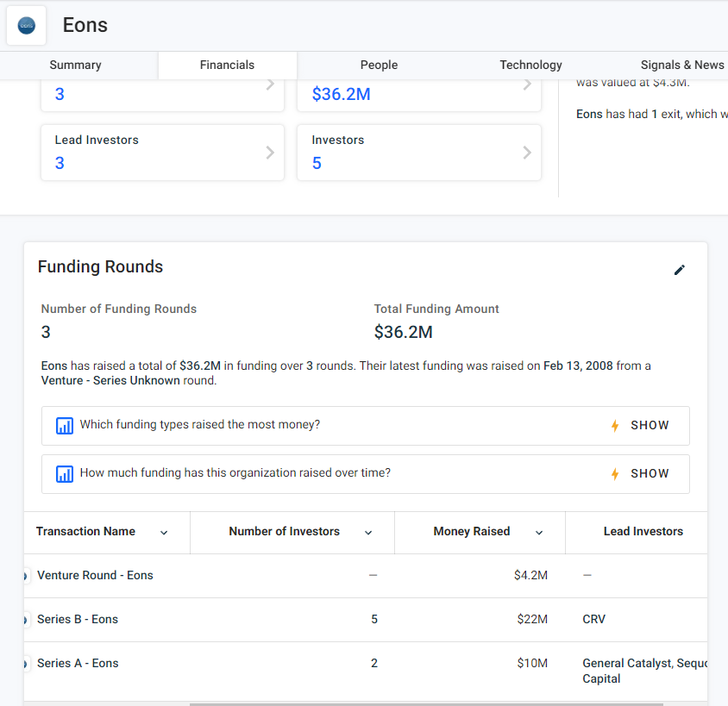Image resolution: width=728 pixels, height=706 pixels.
Task: Click the $10M money raised cell
Action: point(532,663)
